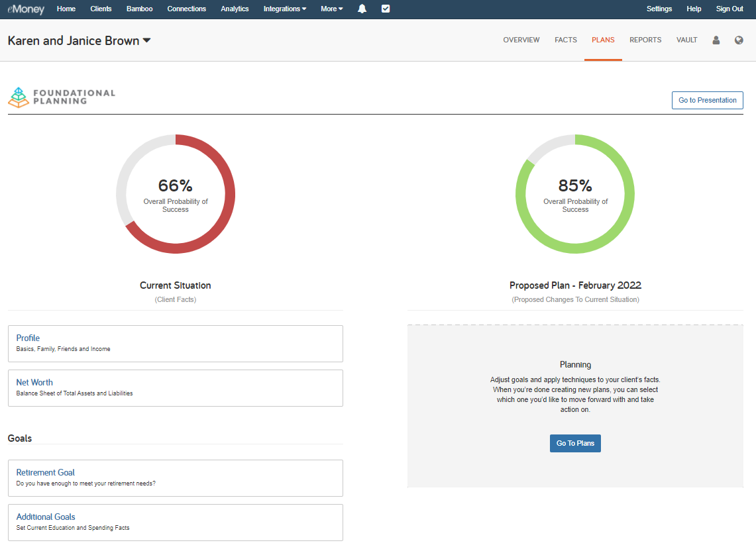Open the Integrations dropdown menu
The image size is (756, 555).
[285, 9]
